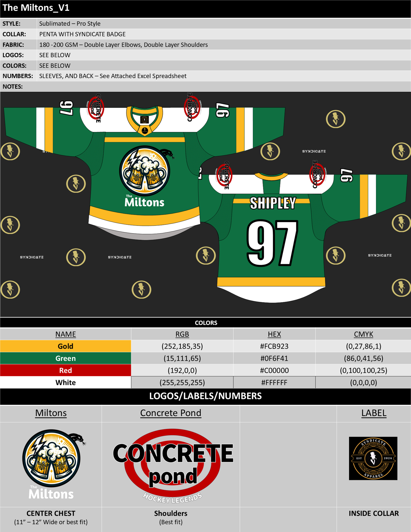411x532 pixels.
Task: Select the SHIPLEY nameplate on back jersey
Action: 273,203
